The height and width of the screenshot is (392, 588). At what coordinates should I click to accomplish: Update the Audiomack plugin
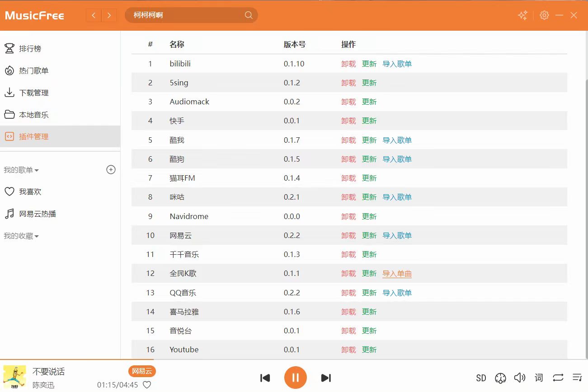tap(369, 102)
